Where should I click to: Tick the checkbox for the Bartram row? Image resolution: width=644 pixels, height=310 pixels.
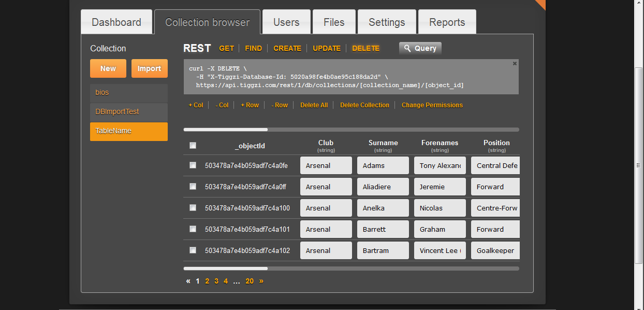(x=193, y=250)
